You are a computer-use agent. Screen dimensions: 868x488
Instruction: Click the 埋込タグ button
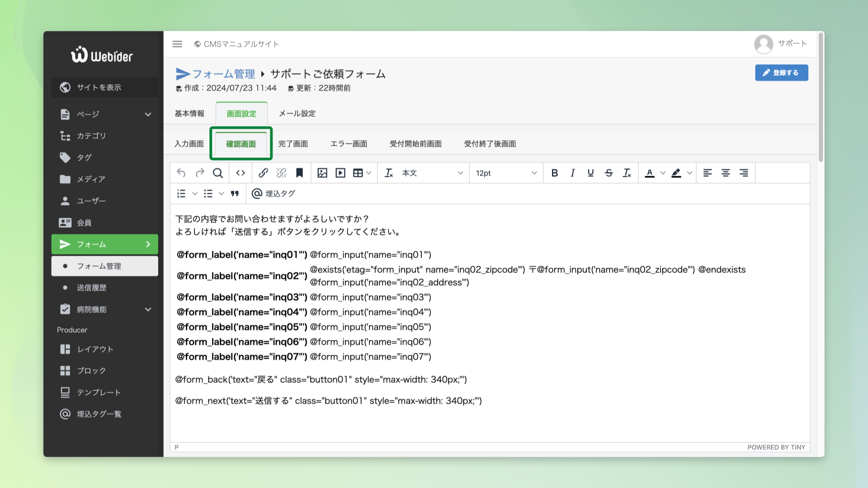coord(274,193)
